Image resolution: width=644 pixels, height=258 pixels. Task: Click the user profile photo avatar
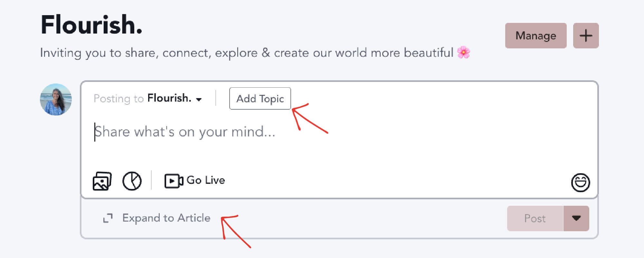(56, 99)
